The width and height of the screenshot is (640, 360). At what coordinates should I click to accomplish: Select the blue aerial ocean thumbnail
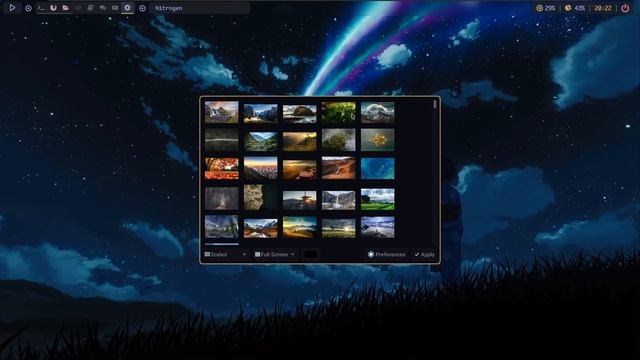(378, 169)
